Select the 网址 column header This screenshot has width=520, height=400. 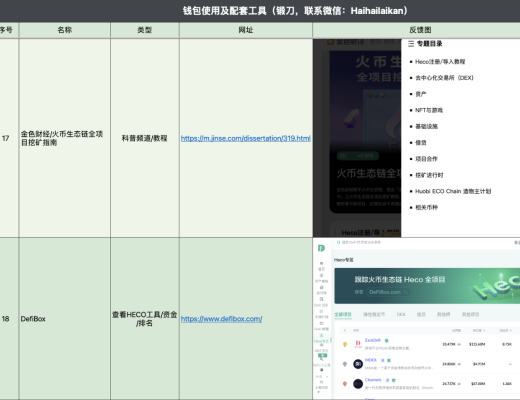(x=246, y=30)
